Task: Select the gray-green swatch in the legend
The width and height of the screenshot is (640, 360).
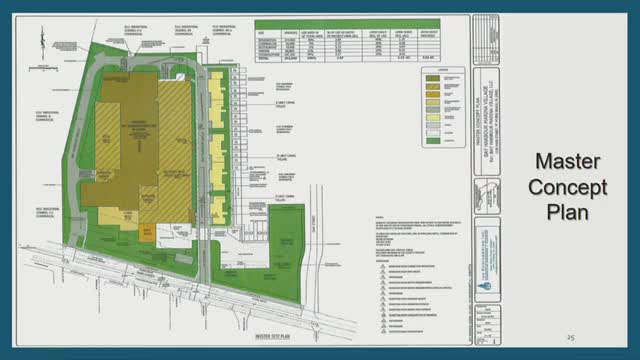Action: tap(433, 110)
